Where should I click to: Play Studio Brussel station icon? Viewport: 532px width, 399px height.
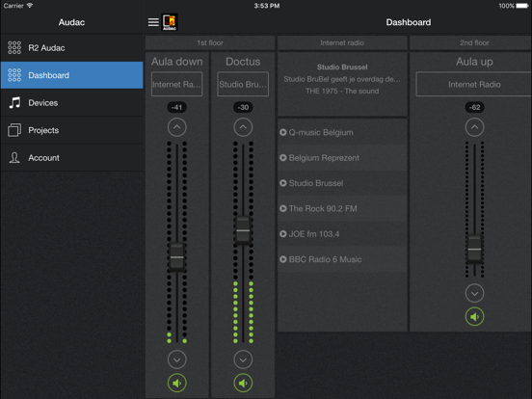click(x=283, y=183)
